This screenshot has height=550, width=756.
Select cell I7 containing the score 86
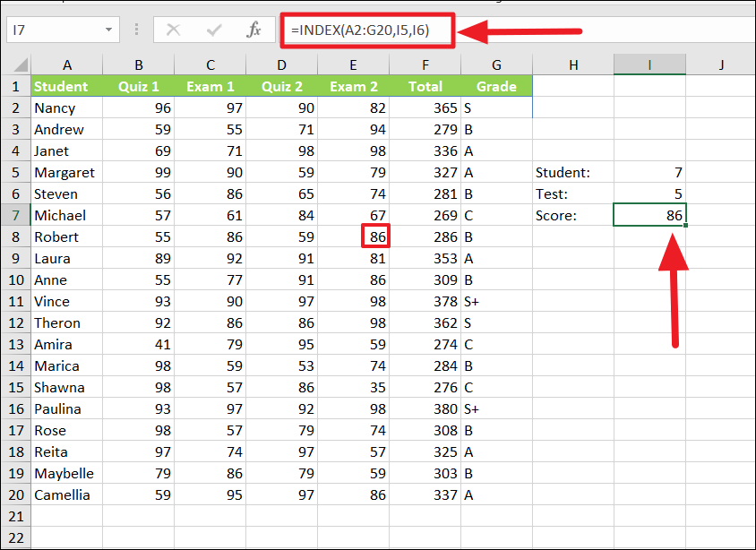tap(649, 215)
